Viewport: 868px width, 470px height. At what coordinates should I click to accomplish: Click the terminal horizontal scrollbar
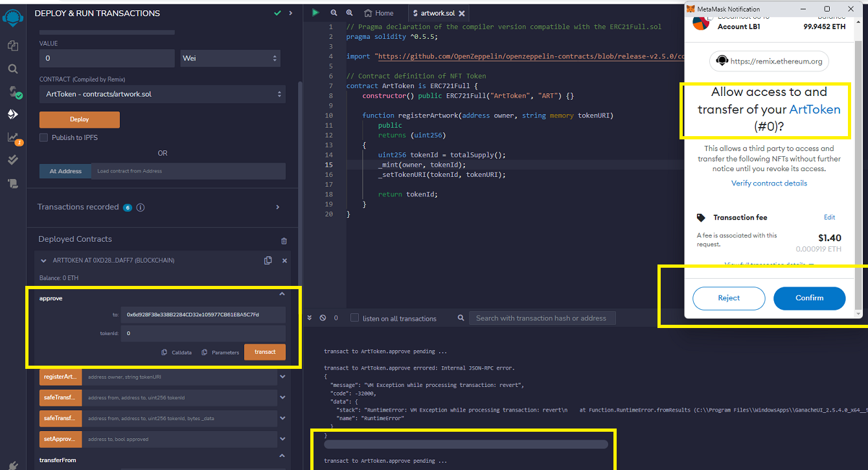click(466, 445)
